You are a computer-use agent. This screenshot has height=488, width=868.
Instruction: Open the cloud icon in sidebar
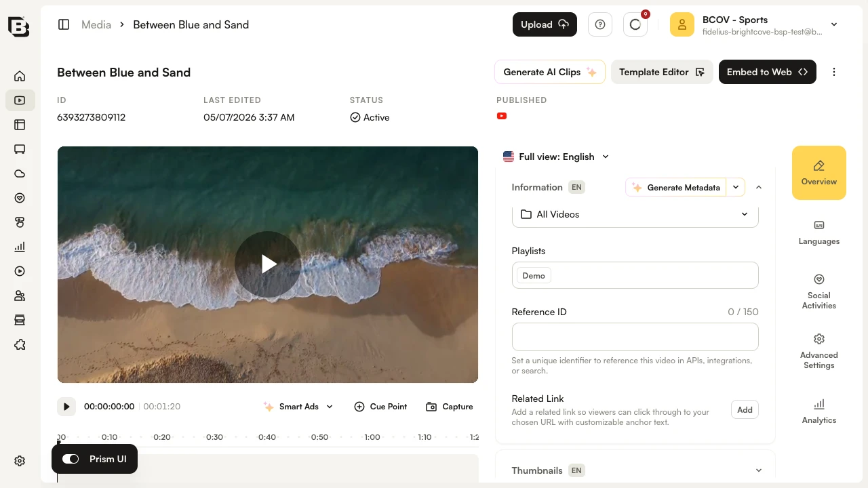[x=20, y=174]
